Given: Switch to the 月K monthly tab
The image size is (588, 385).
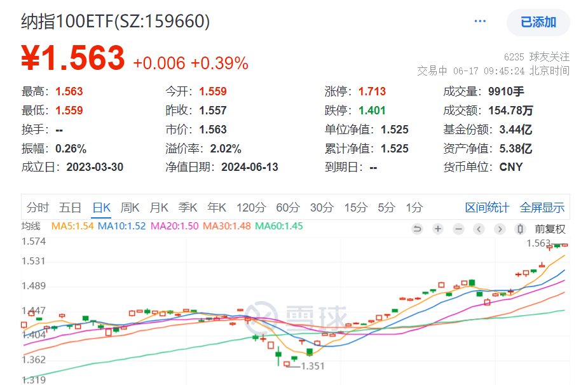Looking at the screenshot, I should click(158, 207).
